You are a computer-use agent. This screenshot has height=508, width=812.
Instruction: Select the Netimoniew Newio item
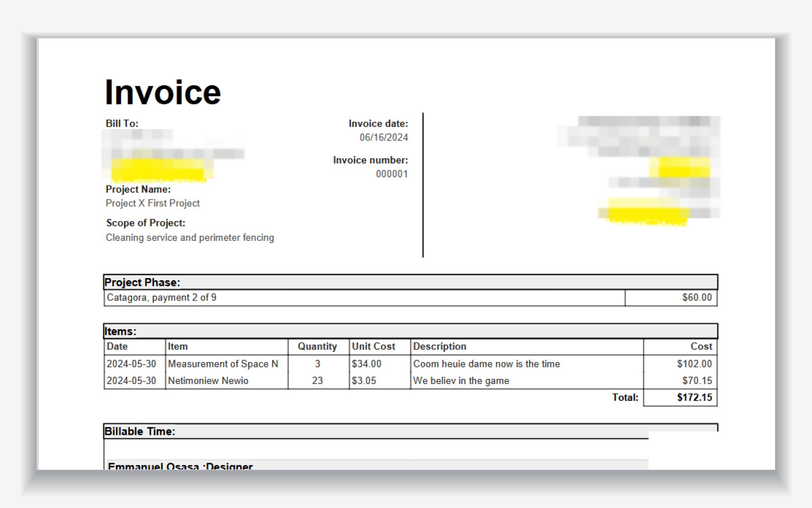click(x=208, y=381)
